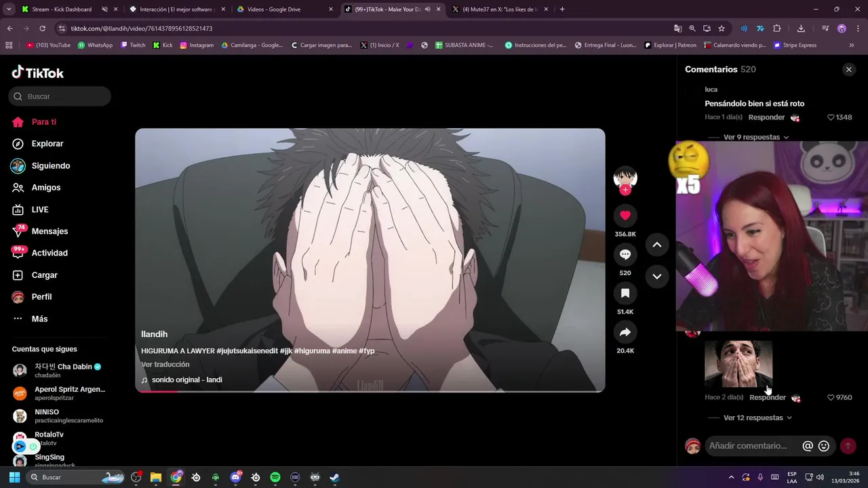Open Aperol Spritz Argentina followed account
Screen dimensions: 868x488
(x=60, y=393)
